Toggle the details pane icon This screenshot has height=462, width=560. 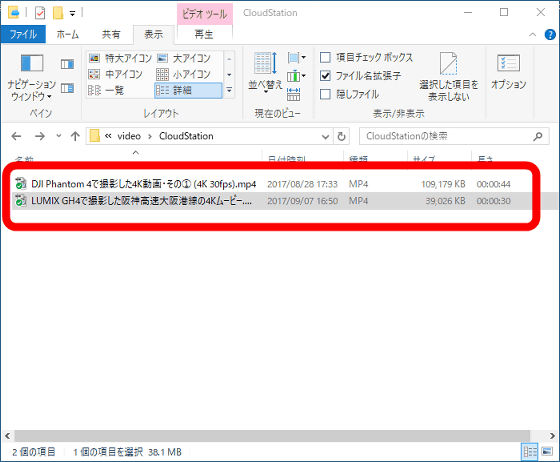67,88
